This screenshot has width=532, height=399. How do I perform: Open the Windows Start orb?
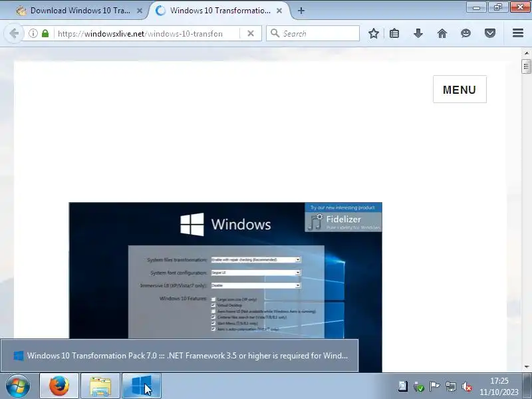18,386
